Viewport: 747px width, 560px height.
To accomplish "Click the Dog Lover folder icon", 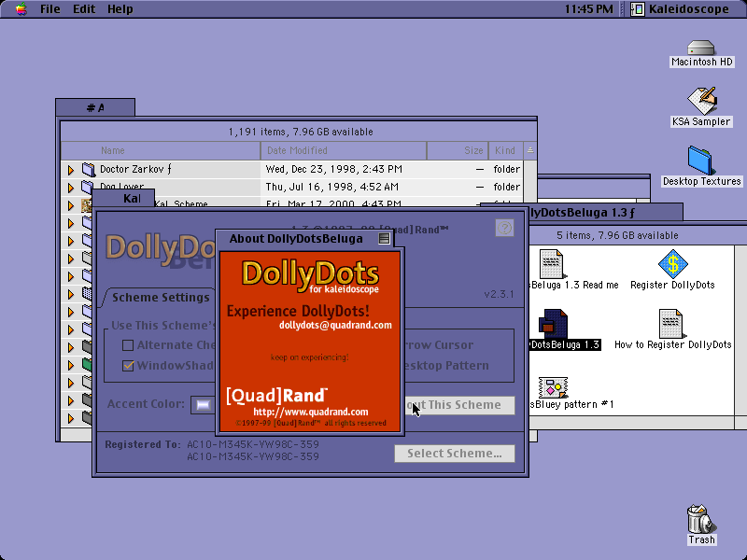I will tap(87, 186).
